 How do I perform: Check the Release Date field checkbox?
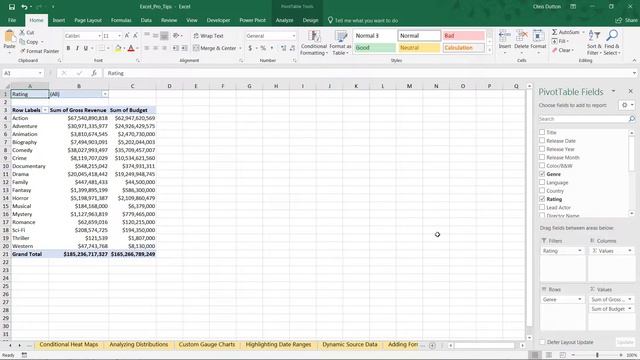[x=542, y=140]
